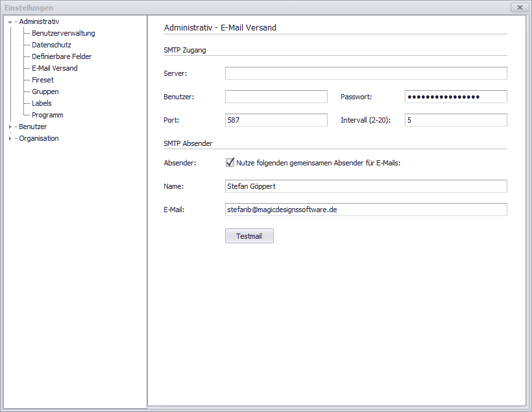Expand the Benutzer tree node

[10, 127]
